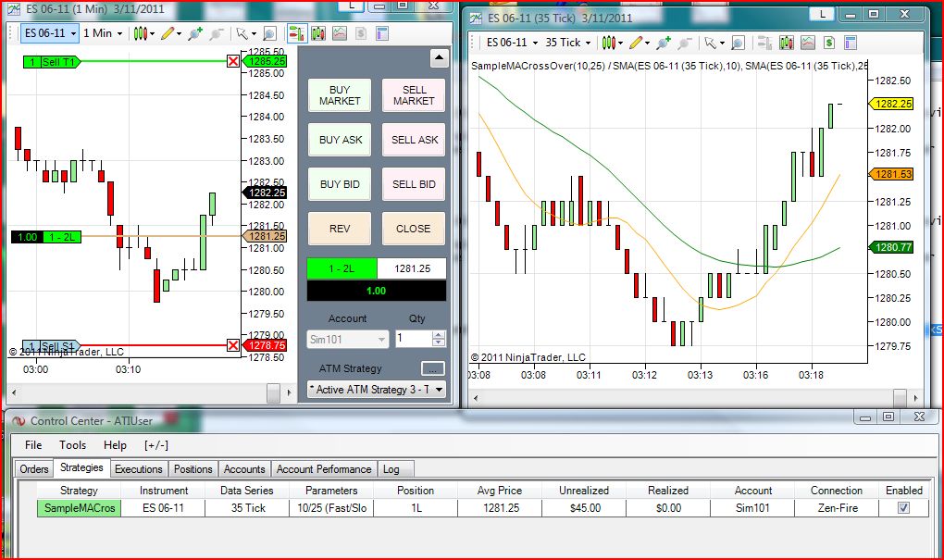The height and width of the screenshot is (560, 944).
Task: Click zoom out icon in 35 Tick chart
Action: pyautogui.click(x=684, y=43)
